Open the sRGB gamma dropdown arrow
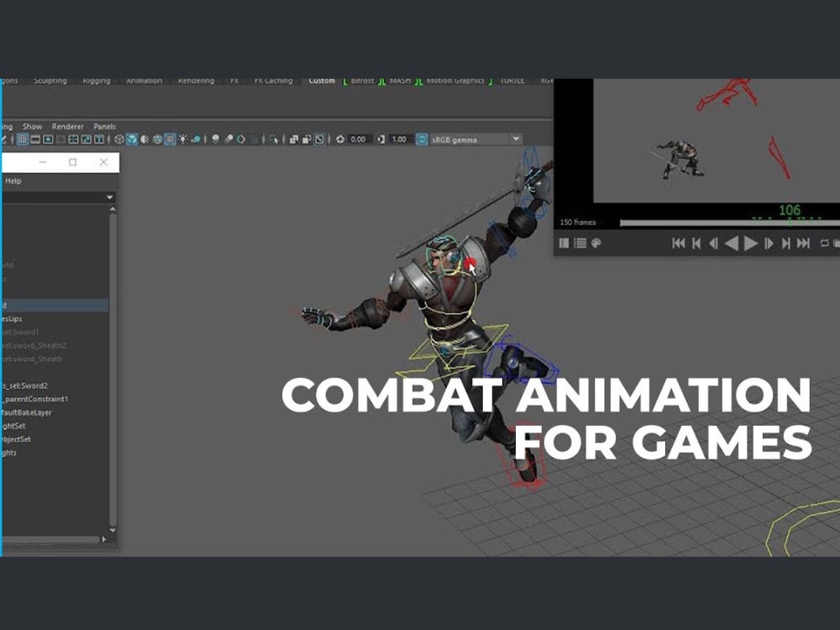840x630 pixels. [x=516, y=139]
